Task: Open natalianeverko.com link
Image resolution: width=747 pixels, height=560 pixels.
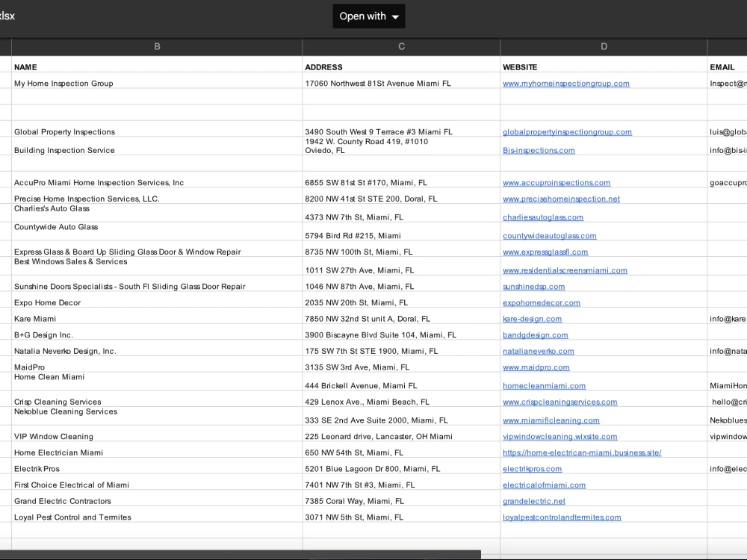Action: click(x=539, y=352)
